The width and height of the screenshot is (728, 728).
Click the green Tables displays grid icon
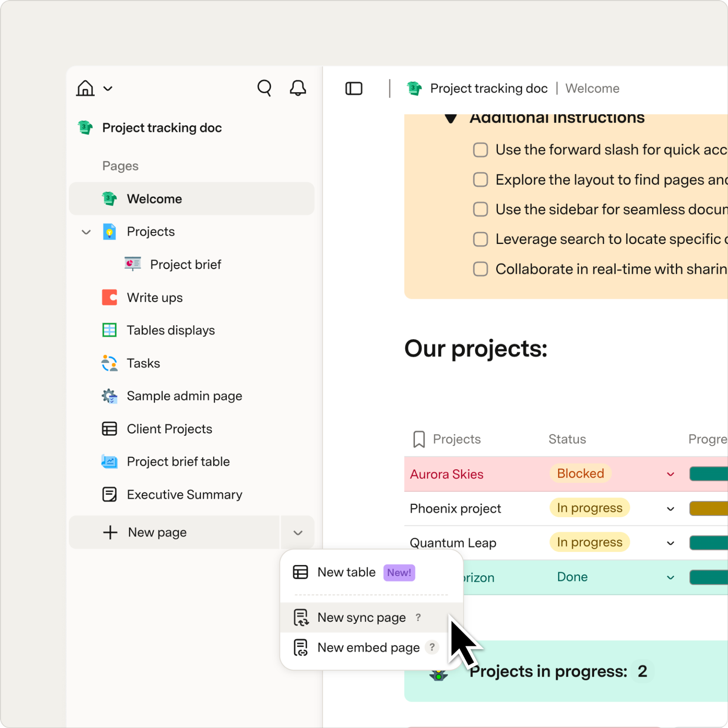point(109,330)
